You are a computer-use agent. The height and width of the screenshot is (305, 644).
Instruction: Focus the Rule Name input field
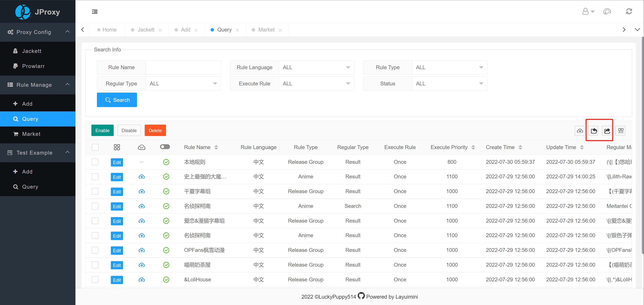coord(183,67)
